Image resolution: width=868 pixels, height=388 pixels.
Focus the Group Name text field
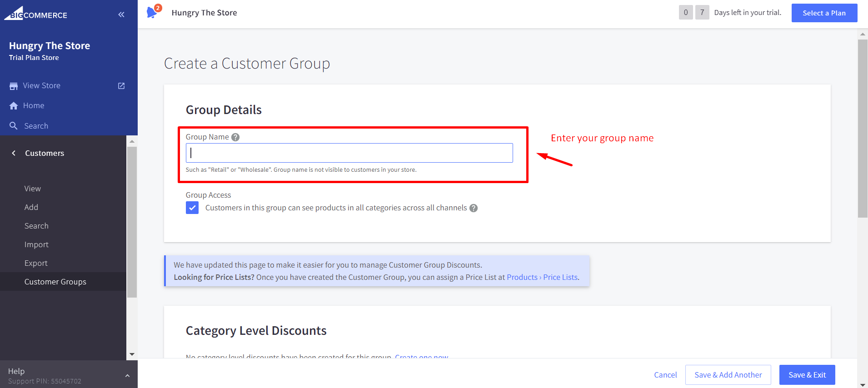(x=349, y=153)
